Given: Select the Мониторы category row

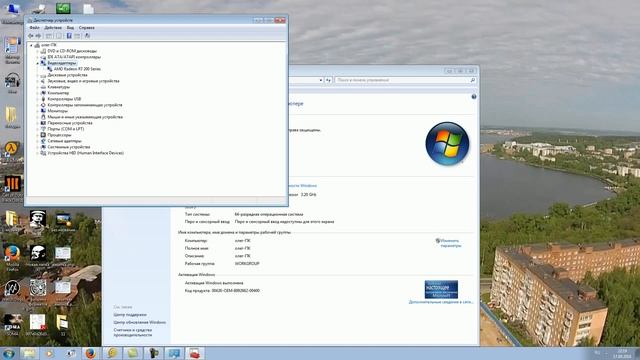Looking at the screenshot, I should [x=57, y=111].
